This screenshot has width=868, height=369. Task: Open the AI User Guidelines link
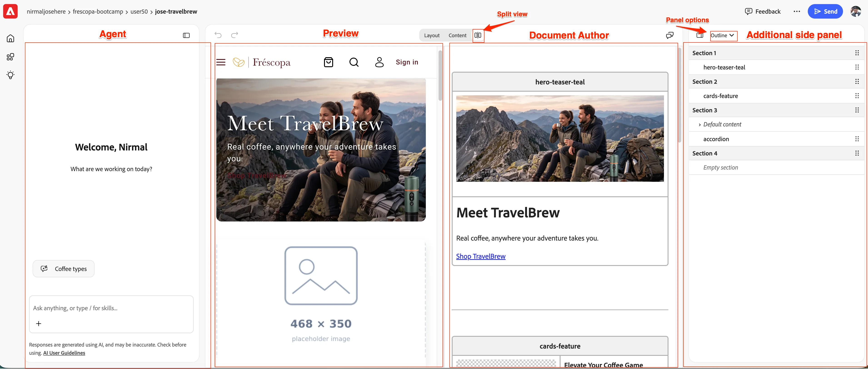tap(64, 353)
